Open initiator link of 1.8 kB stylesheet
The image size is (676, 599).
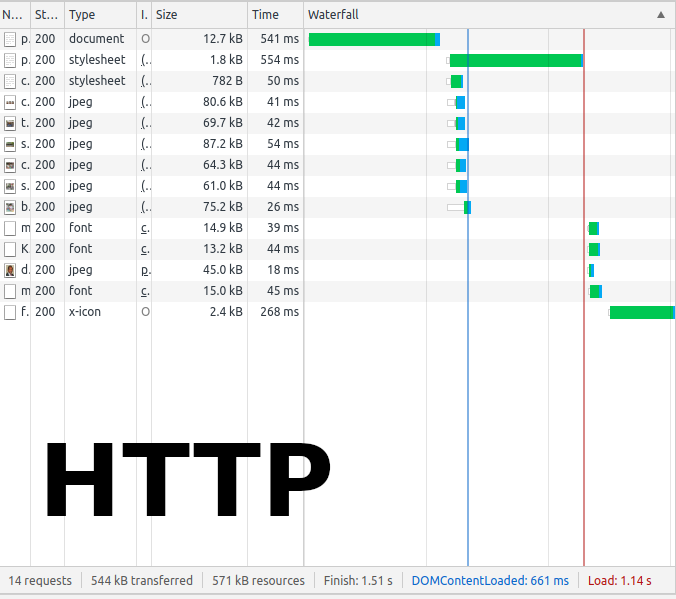click(x=146, y=60)
